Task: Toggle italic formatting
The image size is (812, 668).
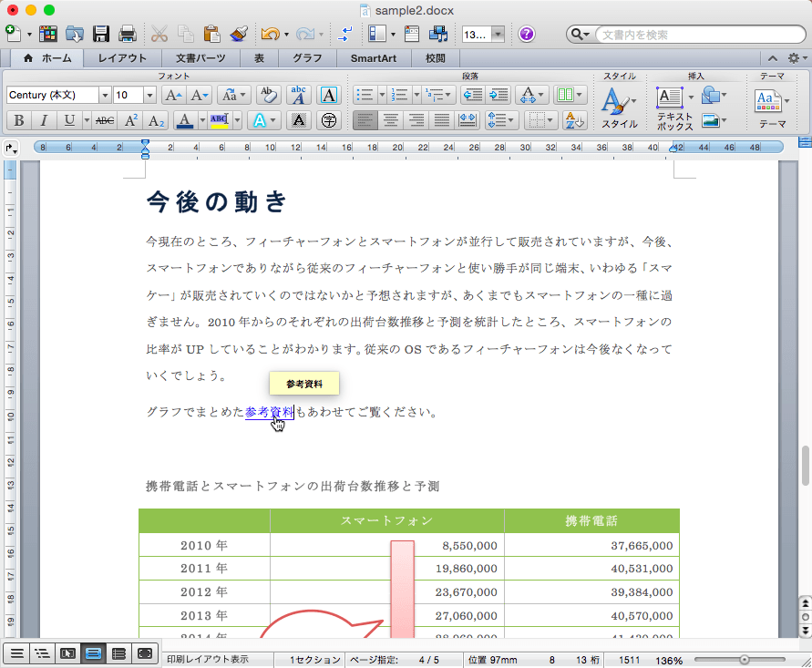Action: pos(44,120)
